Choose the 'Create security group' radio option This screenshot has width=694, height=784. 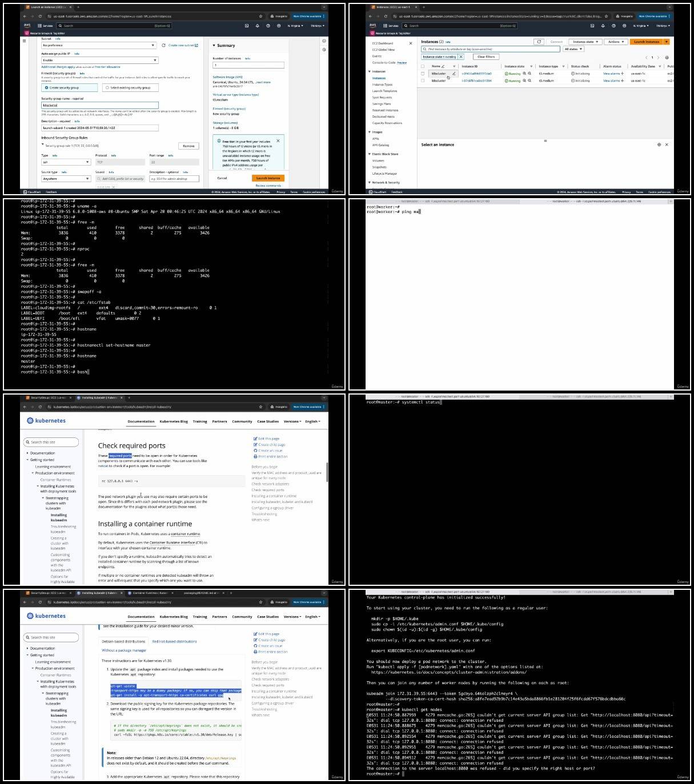(70, 87)
